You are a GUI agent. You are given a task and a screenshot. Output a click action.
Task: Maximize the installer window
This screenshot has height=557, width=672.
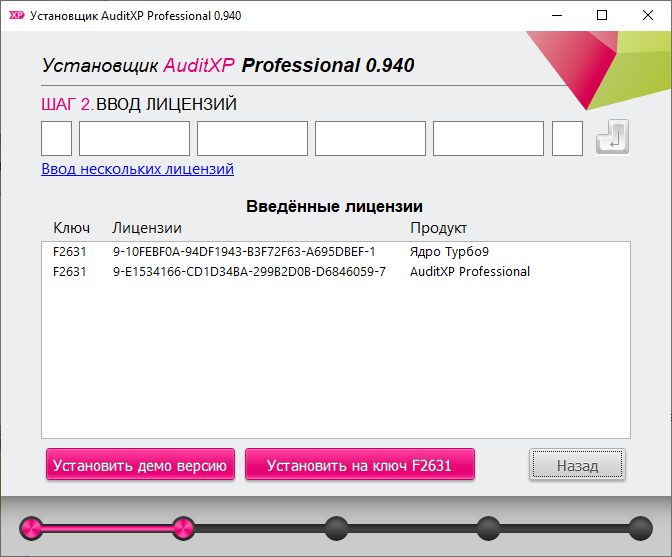pyautogui.click(x=602, y=15)
